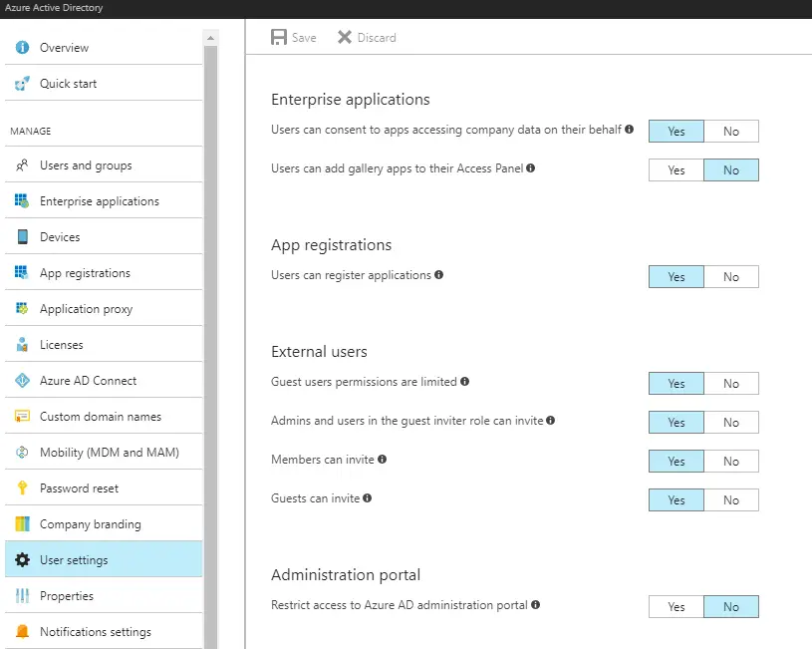Open Quick start in the sidebar
The image size is (812, 649).
pyautogui.click(x=104, y=83)
